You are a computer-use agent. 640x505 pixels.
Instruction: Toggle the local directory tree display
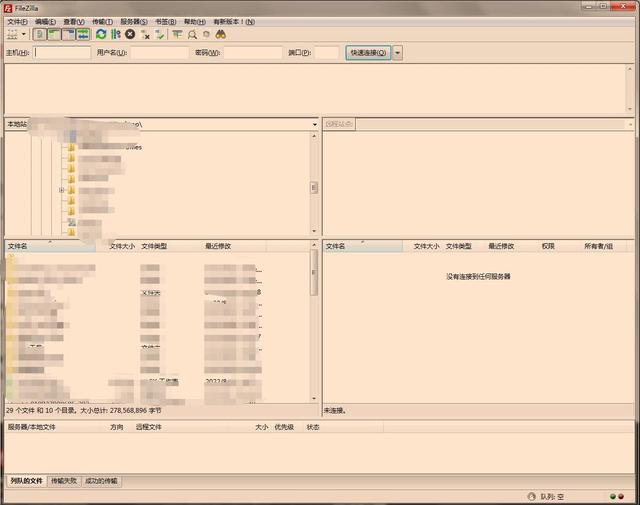(54, 34)
